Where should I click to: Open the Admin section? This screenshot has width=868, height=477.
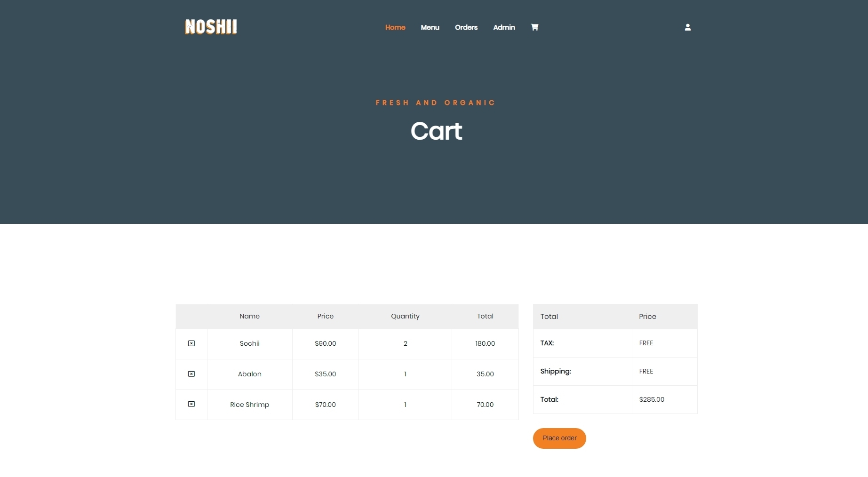click(x=504, y=27)
